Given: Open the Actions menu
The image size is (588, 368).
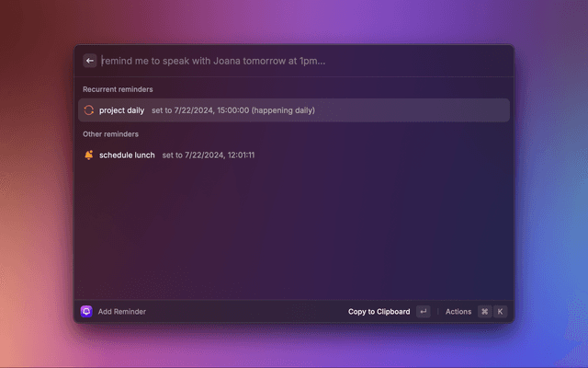Looking at the screenshot, I should (458, 311).
